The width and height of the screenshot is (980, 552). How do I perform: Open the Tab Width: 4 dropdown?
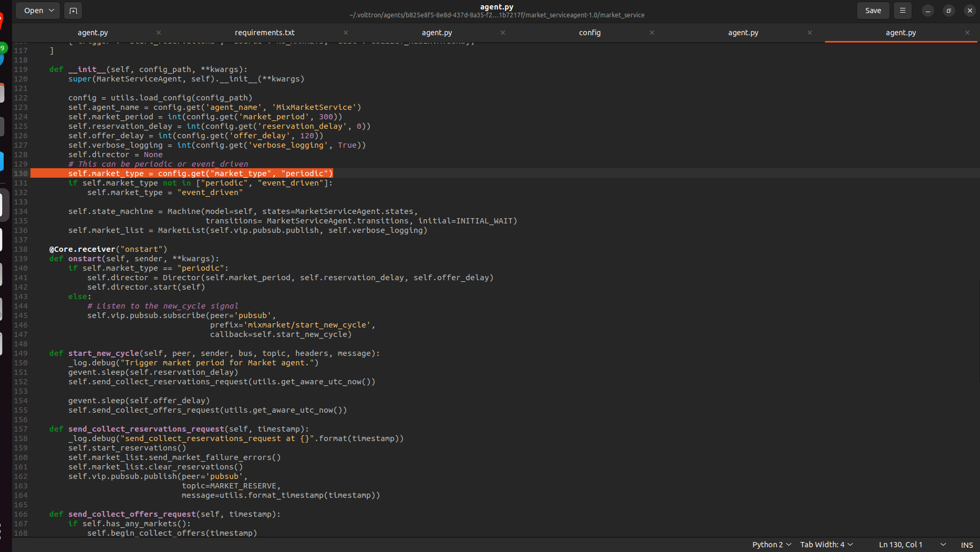(x=826, y=544)
